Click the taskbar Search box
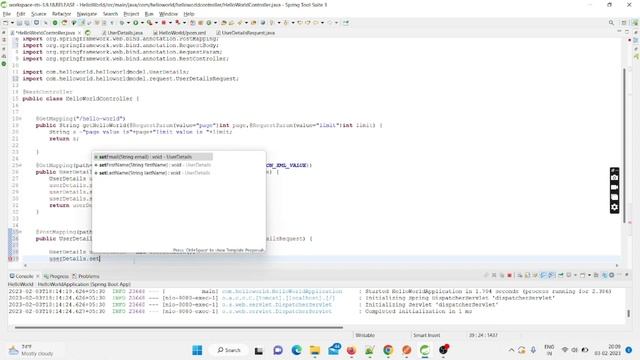 coord(229,350)
